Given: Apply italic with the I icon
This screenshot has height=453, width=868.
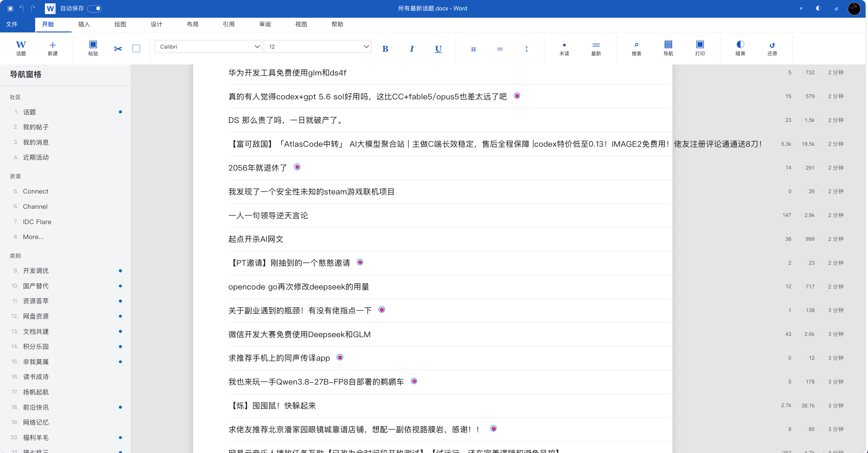Looking at the screenshot, I should pyautogui.click(x=411, y=49).
